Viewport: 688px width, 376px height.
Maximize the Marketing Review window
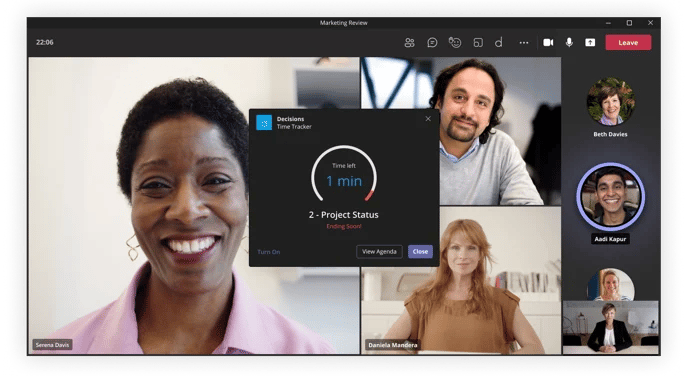pos(629,23)
